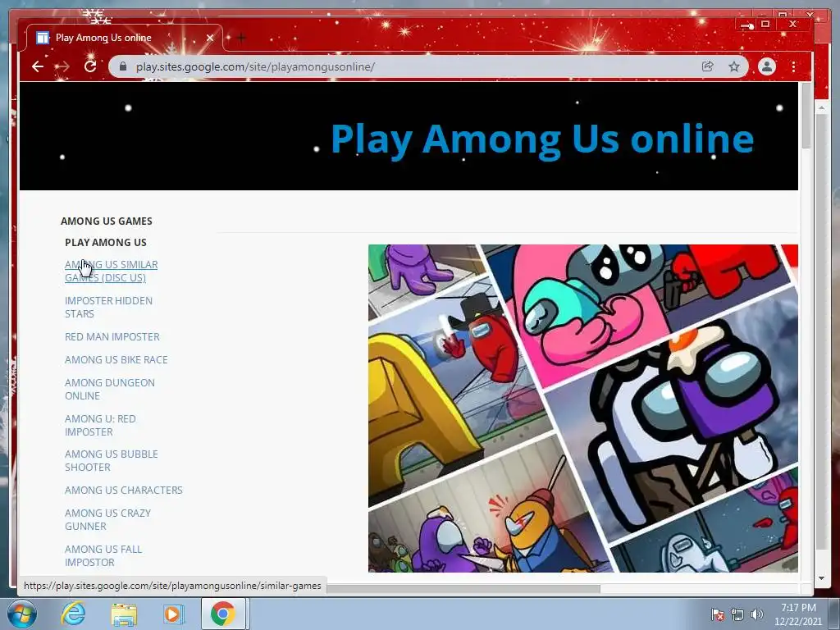Click the Among Us comic collage image

(x=583, y=409)
